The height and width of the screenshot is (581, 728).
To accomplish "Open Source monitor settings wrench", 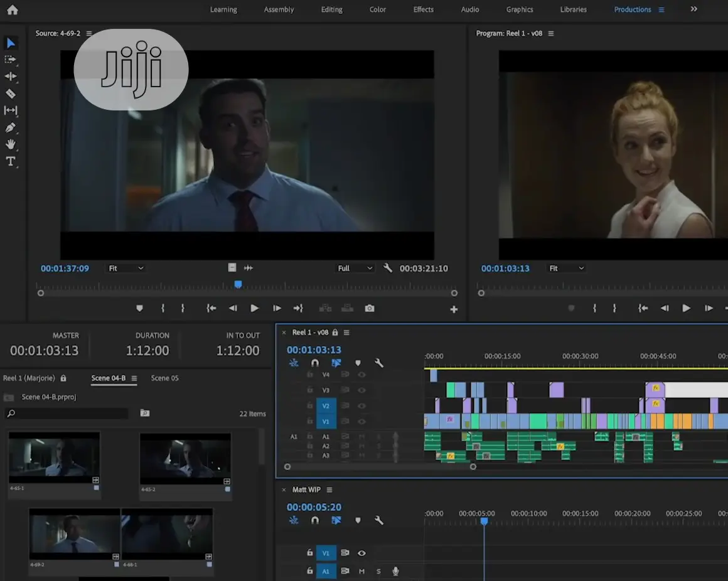I will pos(388,268).
